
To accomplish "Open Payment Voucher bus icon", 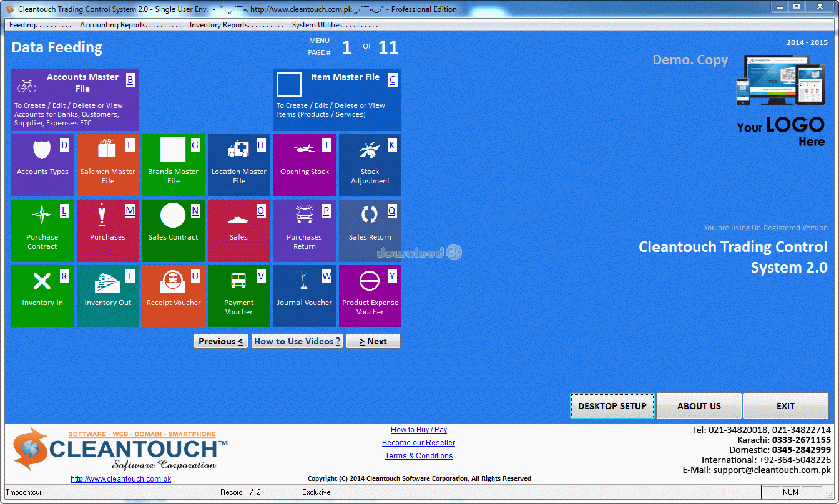I will 238,281.
